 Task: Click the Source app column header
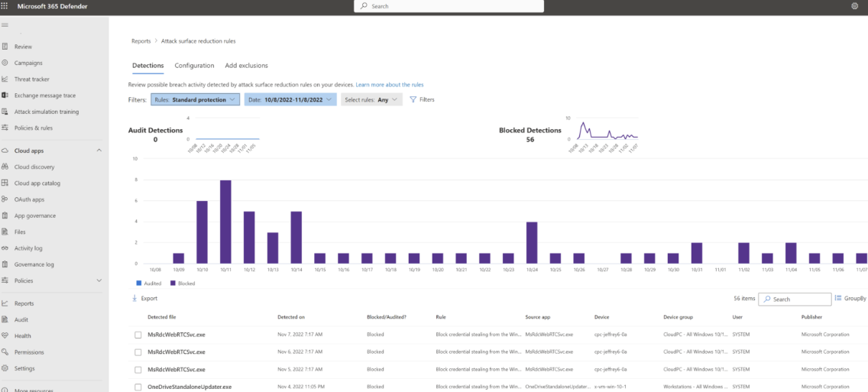pyautogui.click(x=537, y=317)
